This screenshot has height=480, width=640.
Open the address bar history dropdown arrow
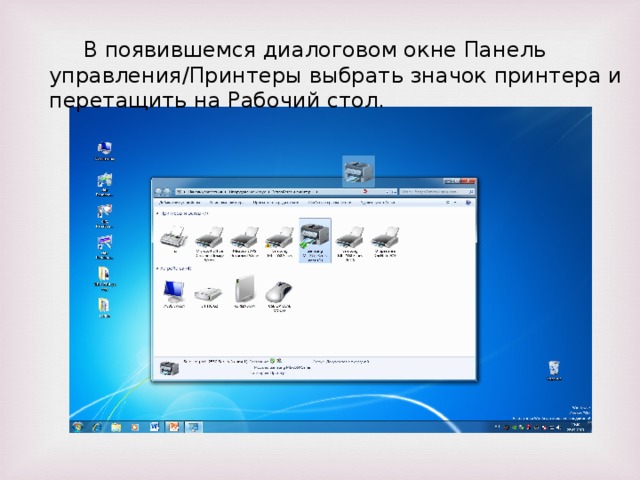tap(388, 191)
